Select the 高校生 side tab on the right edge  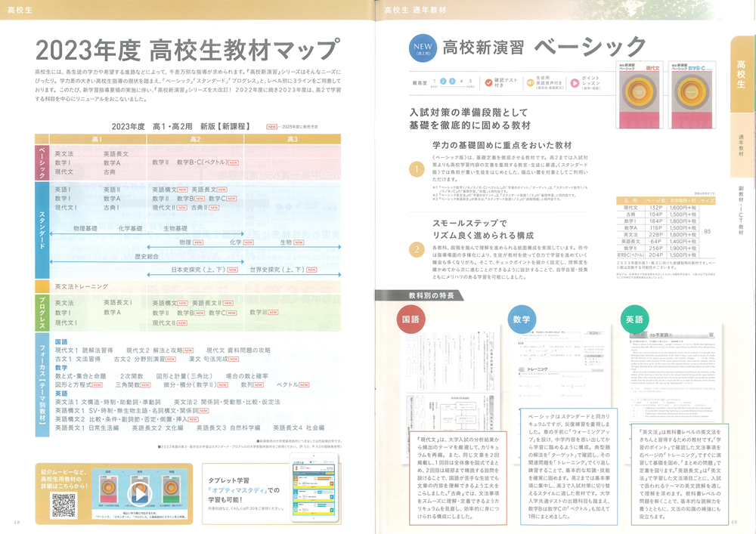pyautogui.click(x=742, y=74)
